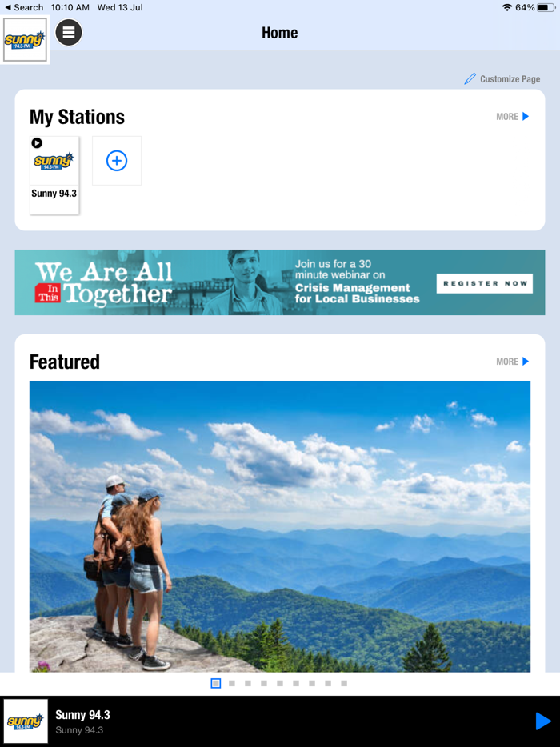Select the fifth carousel page dot
Viewport: 560px width, 747px height.
(280, 683)
